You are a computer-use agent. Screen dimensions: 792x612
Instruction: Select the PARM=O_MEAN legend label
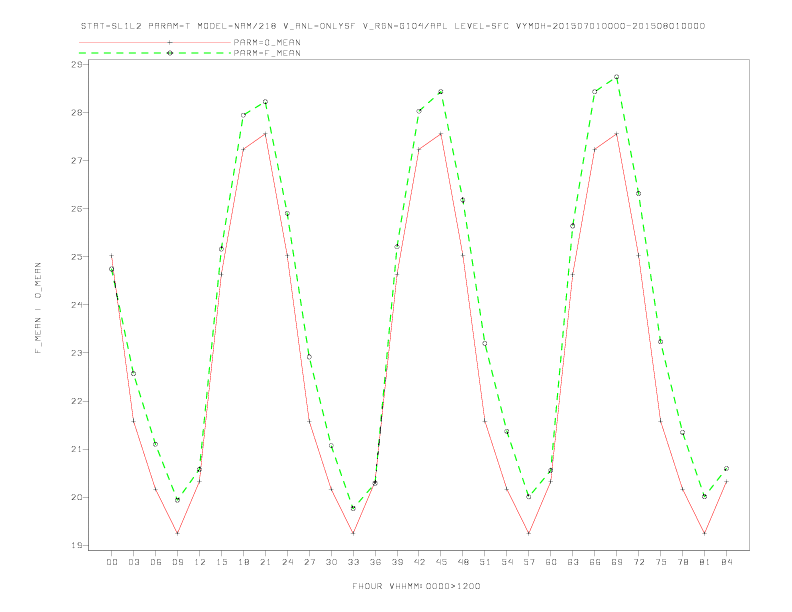pos(267,42)
